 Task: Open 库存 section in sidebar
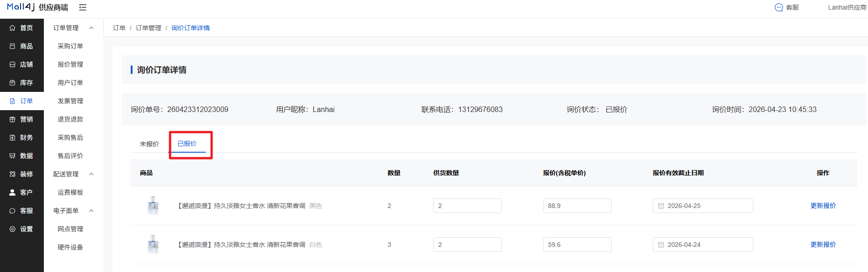point(22,83)
